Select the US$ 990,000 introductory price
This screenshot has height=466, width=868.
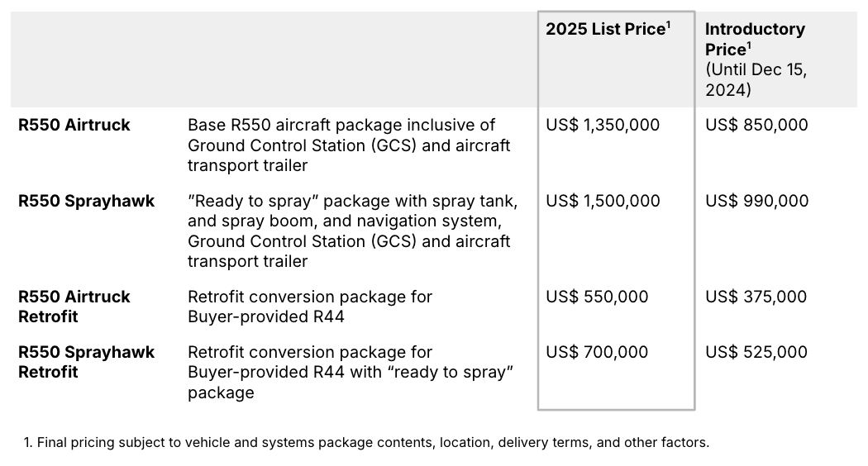(x=756, y=202)
